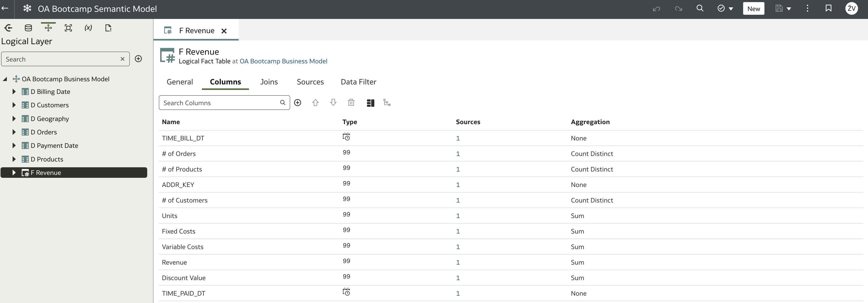The height and width of the screenshot is (303, 868).
Task: Expand the D Orders table
Action: 14,132
